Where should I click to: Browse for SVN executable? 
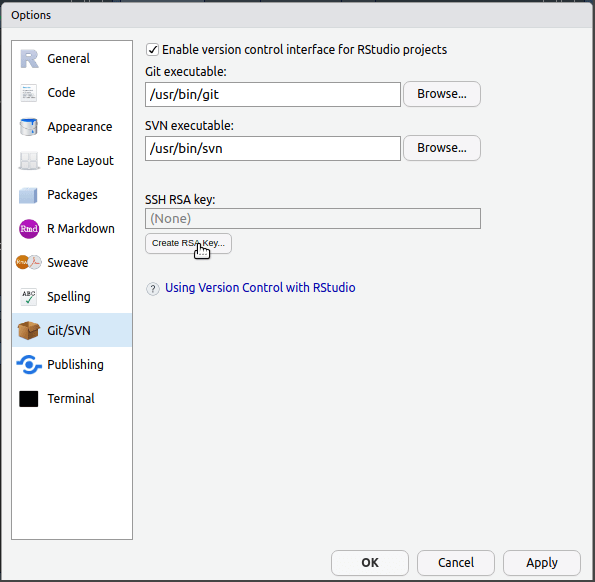tap(442, 148)
